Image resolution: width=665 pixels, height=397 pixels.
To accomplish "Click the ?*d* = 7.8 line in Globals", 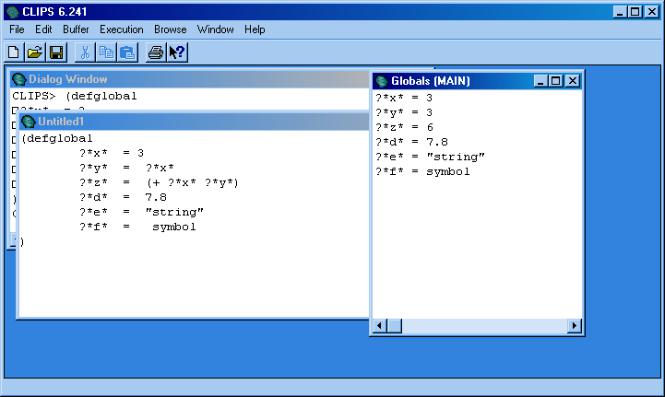I will 411,142.
